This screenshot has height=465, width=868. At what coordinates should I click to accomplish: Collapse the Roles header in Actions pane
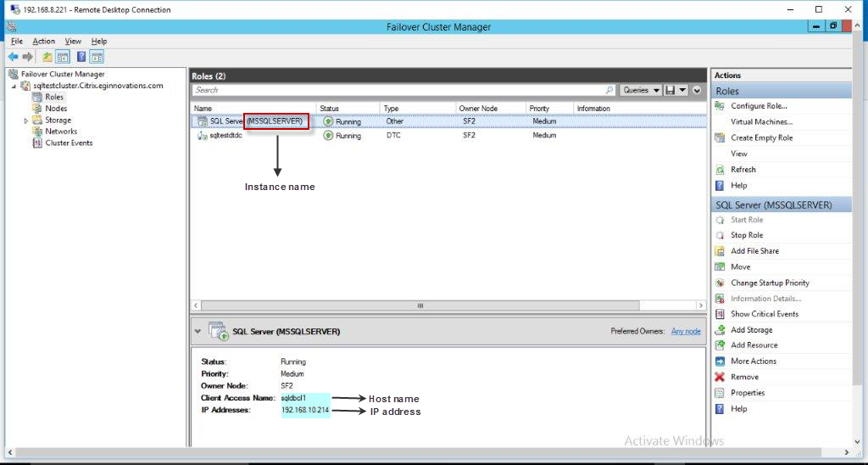(x=782, y=91)
